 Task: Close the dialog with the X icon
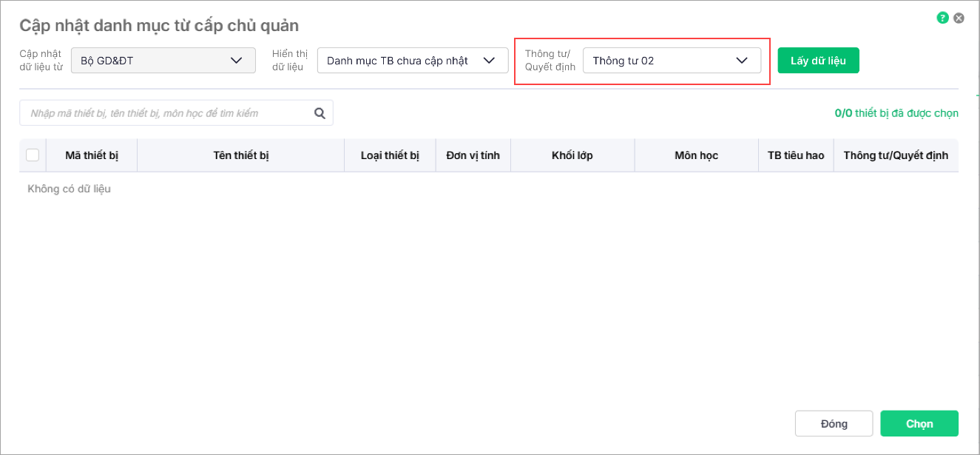point(959,18)
